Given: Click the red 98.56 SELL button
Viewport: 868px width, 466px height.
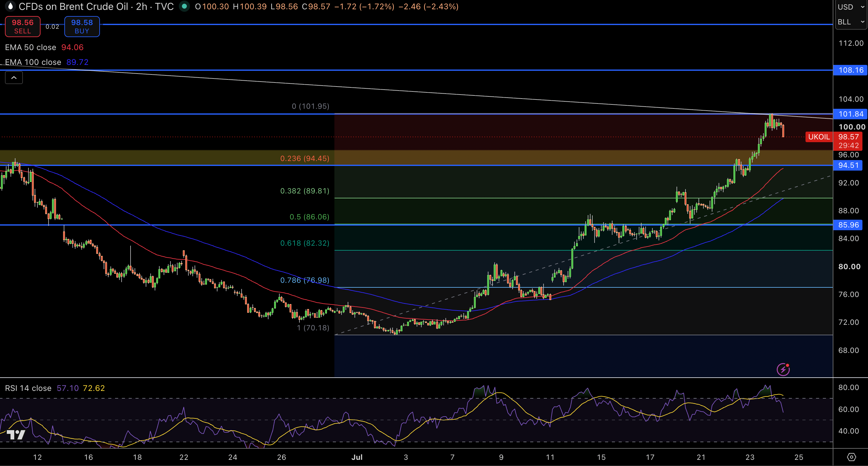Looking at the screenshot, I should 23,27.
